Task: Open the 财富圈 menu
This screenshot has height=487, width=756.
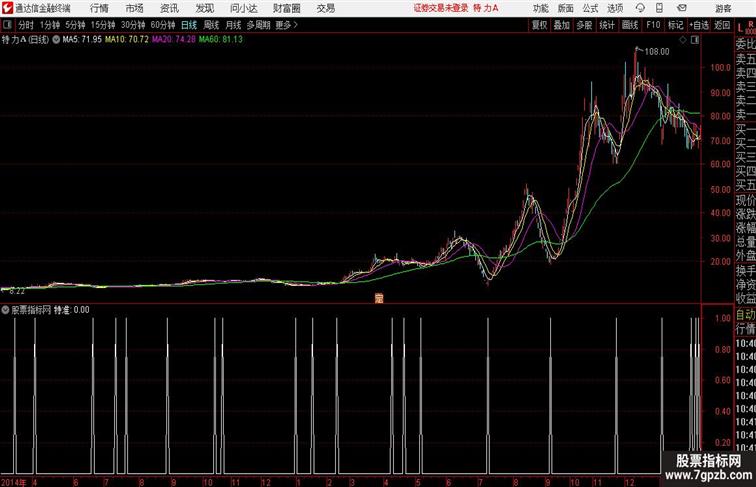Action: 286,8
